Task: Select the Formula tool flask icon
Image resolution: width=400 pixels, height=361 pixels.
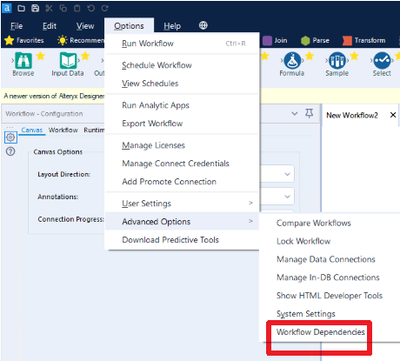Action: 292,61
